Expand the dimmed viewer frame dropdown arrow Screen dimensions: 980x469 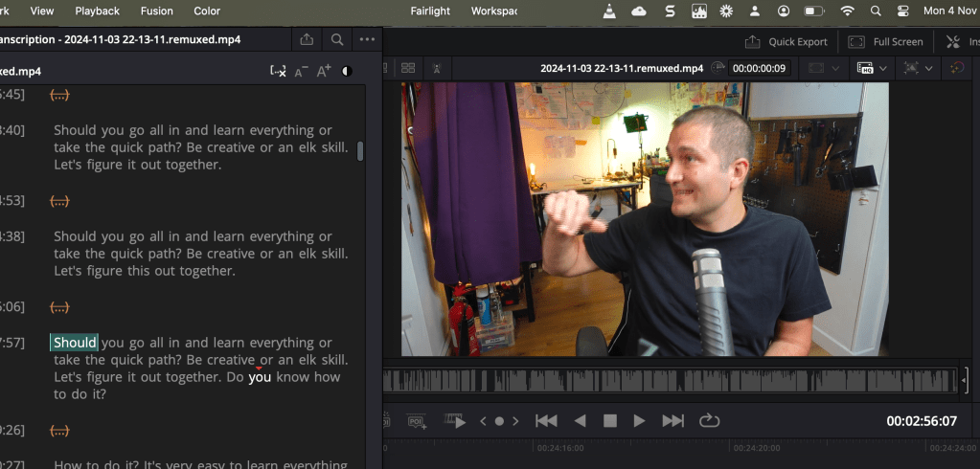coord(835,69)
